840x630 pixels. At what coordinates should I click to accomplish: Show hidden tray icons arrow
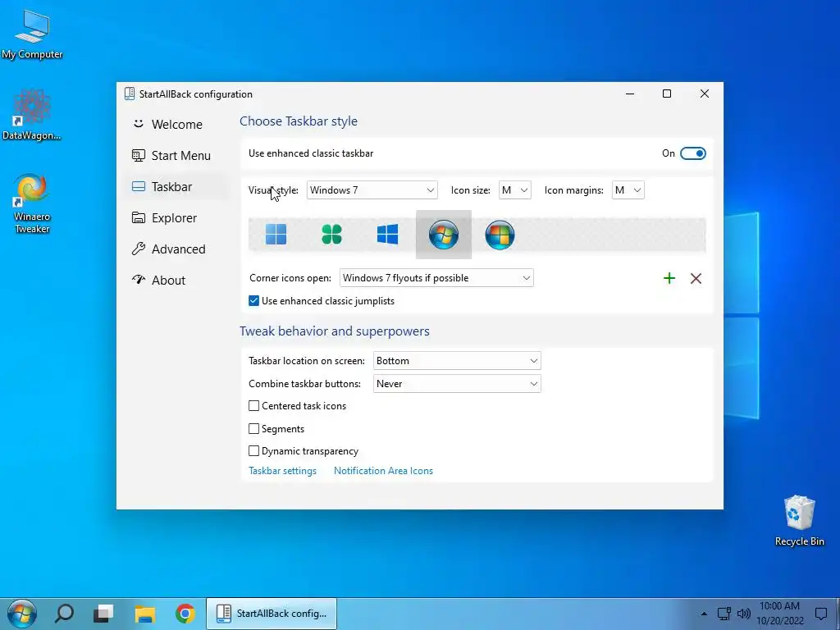point(704,614)
